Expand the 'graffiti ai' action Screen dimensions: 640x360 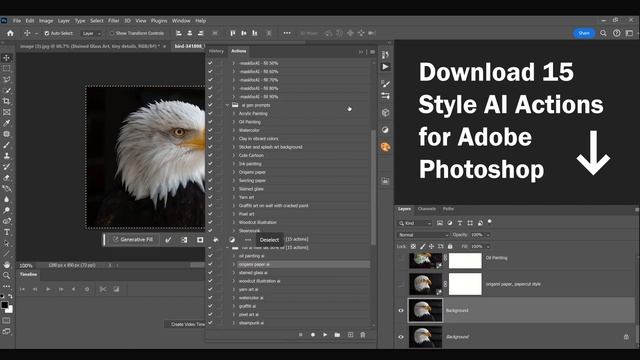click(x=234, y=306)
